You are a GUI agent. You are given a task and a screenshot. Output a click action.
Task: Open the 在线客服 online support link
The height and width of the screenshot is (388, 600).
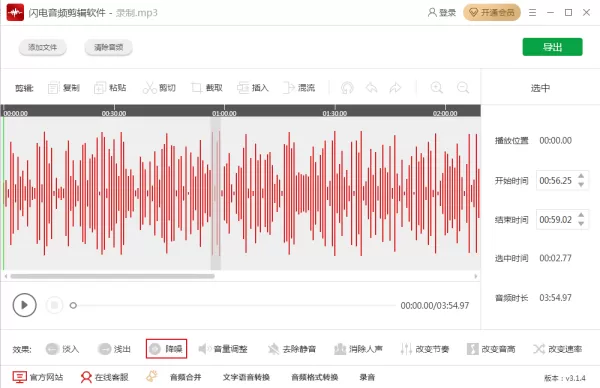(104, 377)
